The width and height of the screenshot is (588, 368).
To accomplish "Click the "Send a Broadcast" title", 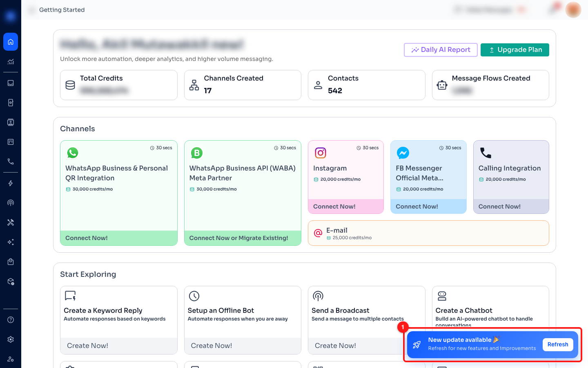I will [x=341, y=310].
